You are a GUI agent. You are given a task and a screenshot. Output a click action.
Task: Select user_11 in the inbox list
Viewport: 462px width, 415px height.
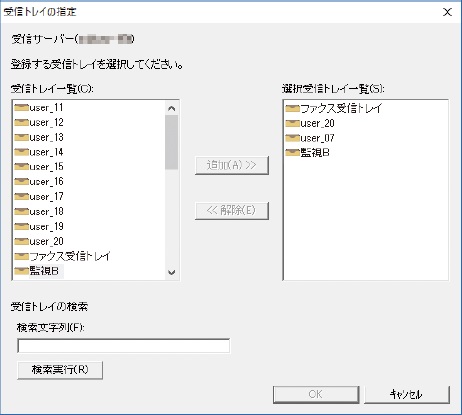[46, 108]
